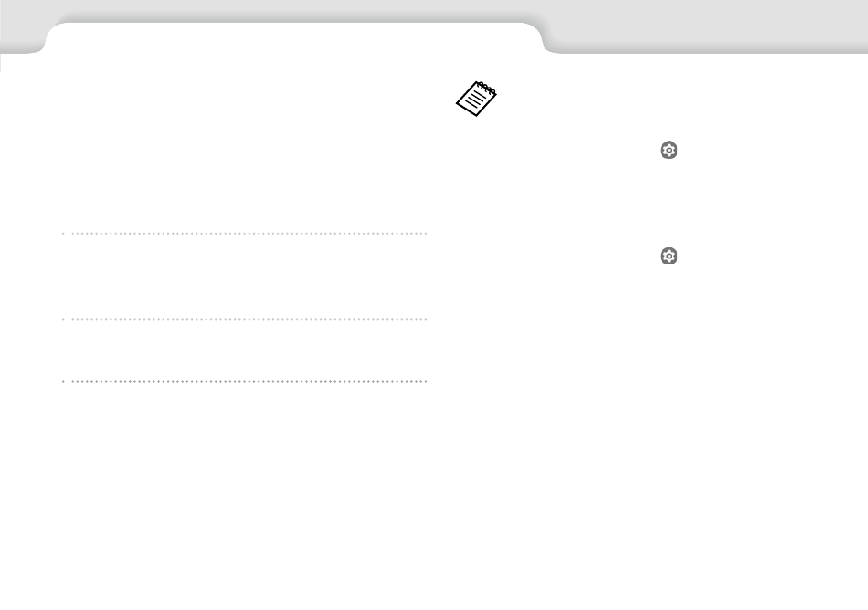Click the upper gear settings icon
This screenshot has width=868, height=610.
tap(669, 151)
